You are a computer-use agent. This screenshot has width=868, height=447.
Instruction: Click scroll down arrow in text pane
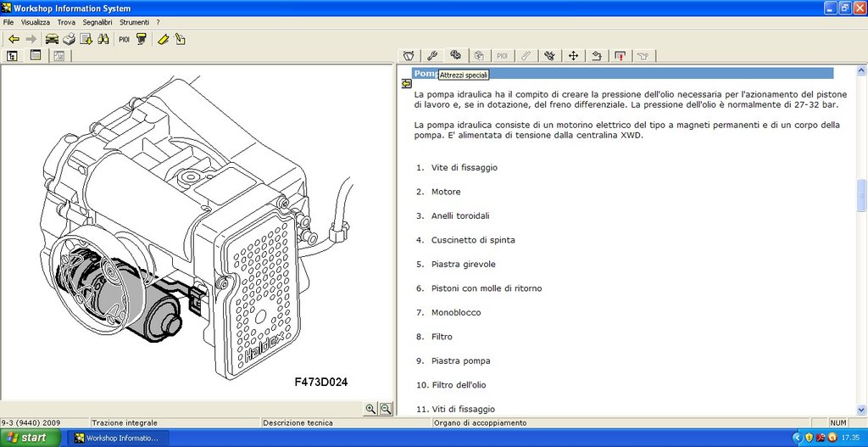(861, 410)
